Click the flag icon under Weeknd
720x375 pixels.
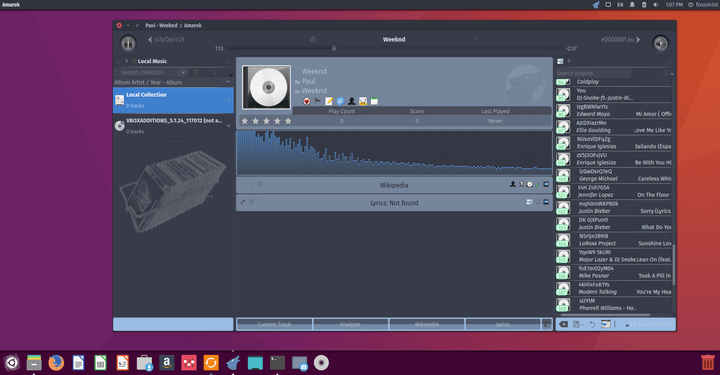[x=318, y=101]
